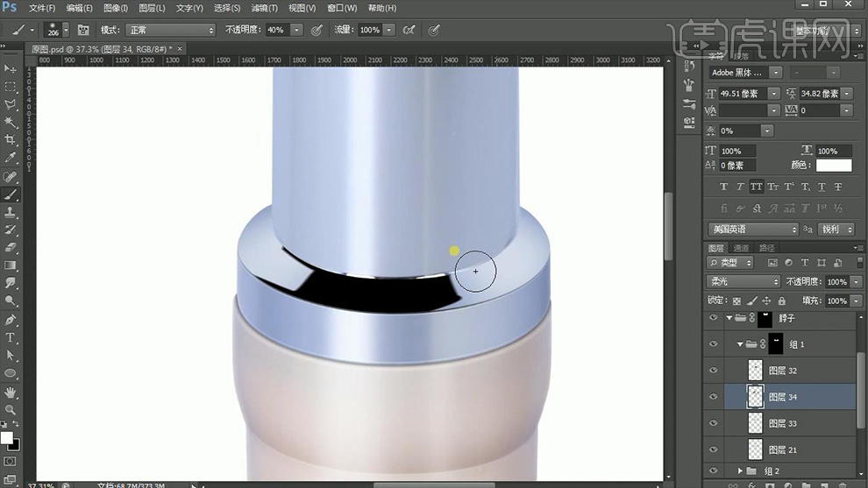Select the Horizontal Type tool
The width and height of the screenshot is (868, 488).
coord(11,337)
